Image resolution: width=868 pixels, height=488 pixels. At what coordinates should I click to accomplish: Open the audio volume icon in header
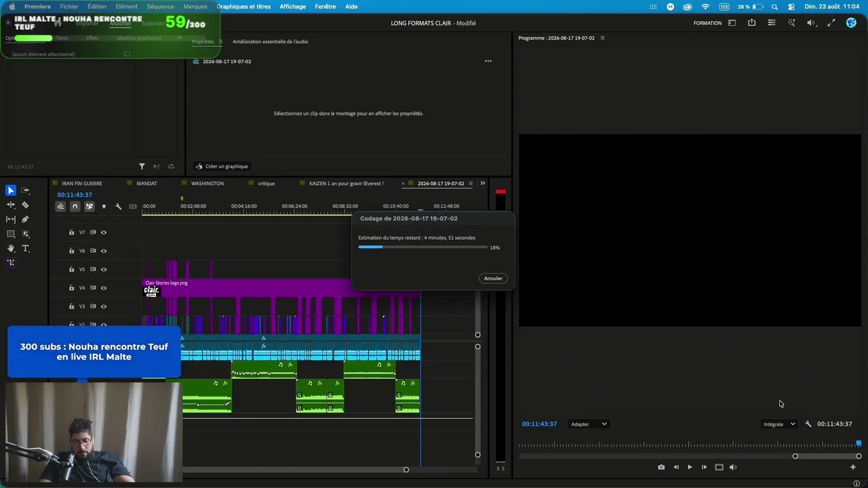811,23
